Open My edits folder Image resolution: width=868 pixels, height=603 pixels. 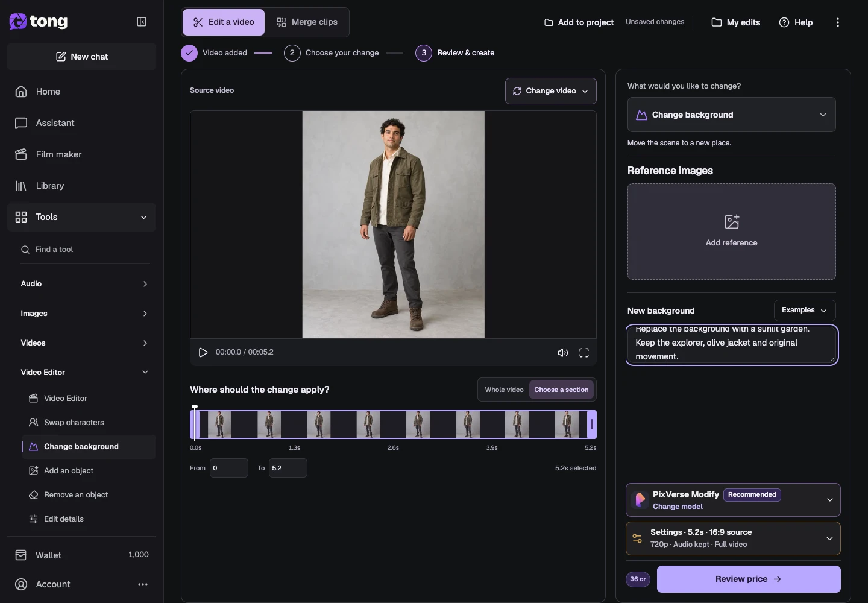pyautogui.click(x=735, y=22)
